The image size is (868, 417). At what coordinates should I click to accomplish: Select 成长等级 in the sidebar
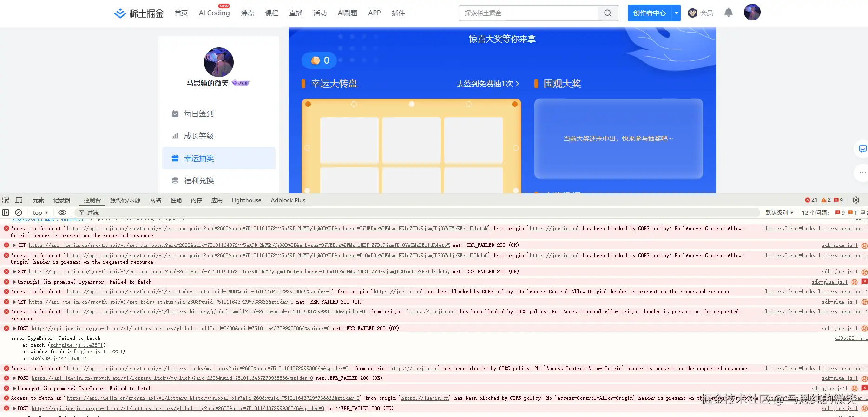(219, 136)
